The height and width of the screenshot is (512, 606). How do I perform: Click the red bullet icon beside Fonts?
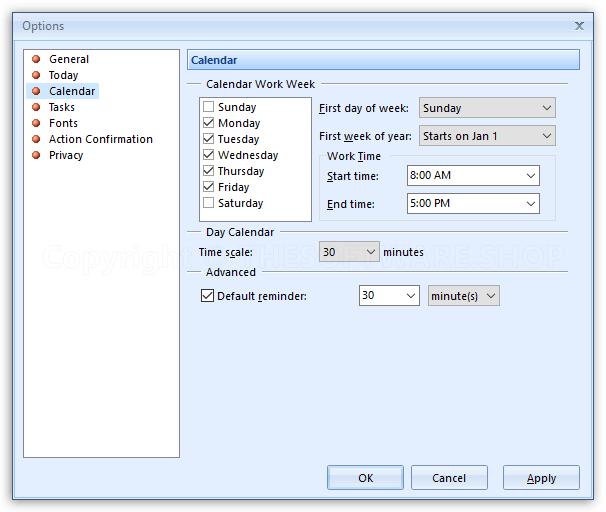36,123
